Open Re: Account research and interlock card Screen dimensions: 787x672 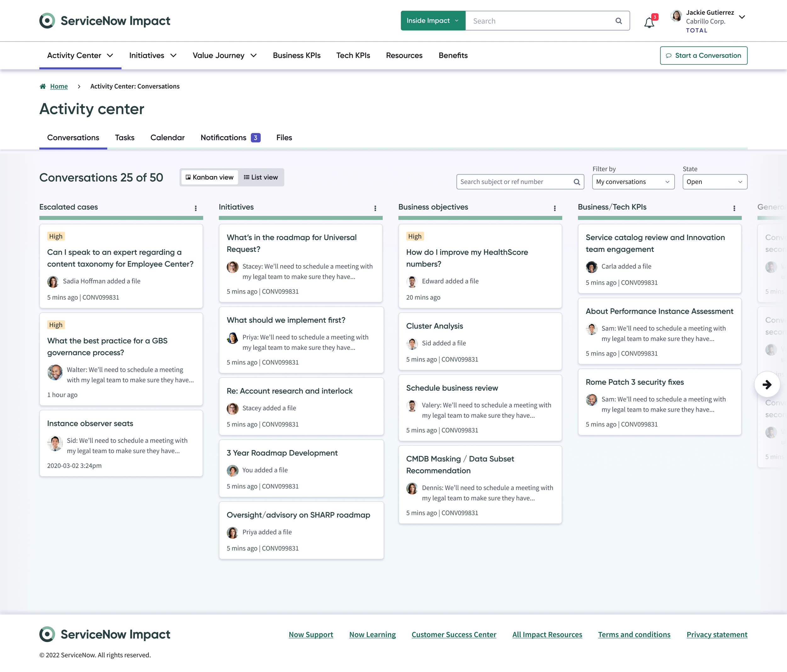(301, 407)
